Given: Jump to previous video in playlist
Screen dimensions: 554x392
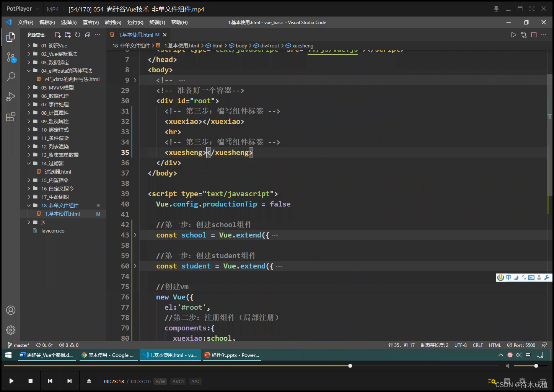Looking at the screenshot, I should 50,381.
